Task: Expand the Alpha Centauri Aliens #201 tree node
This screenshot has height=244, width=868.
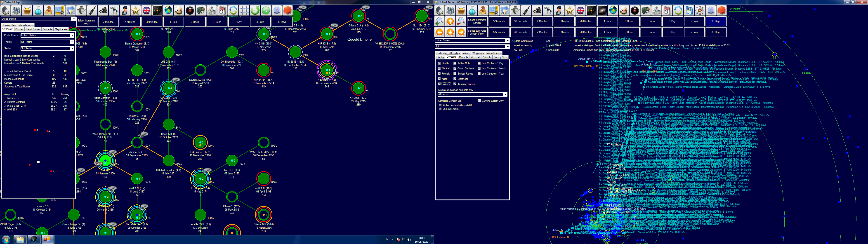Action: tap(440, 105)
